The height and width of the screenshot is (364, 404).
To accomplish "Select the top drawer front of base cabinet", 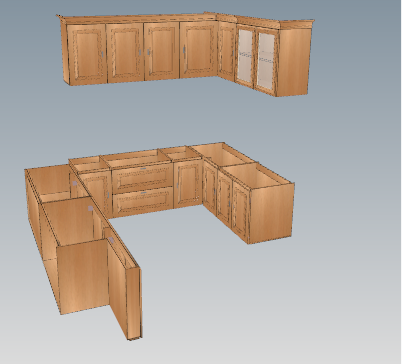I will point(143,177).
